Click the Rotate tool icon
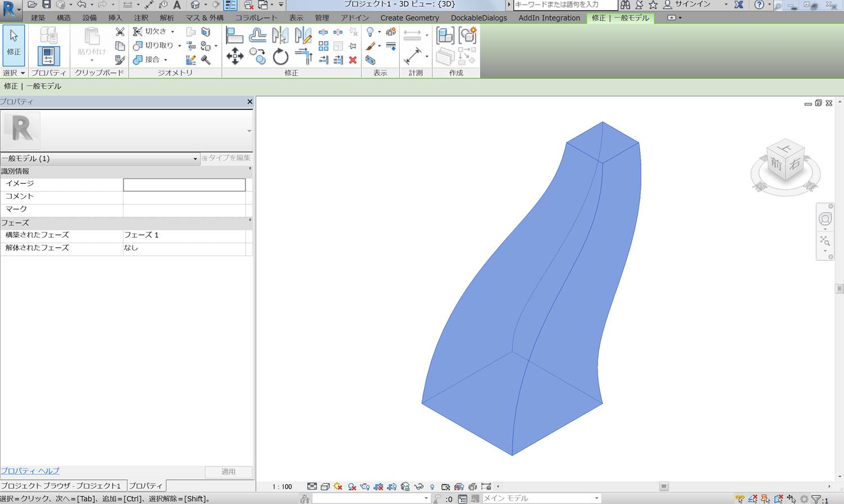The height and width of the screenshot is (504, 844). (x=280, y=57)
